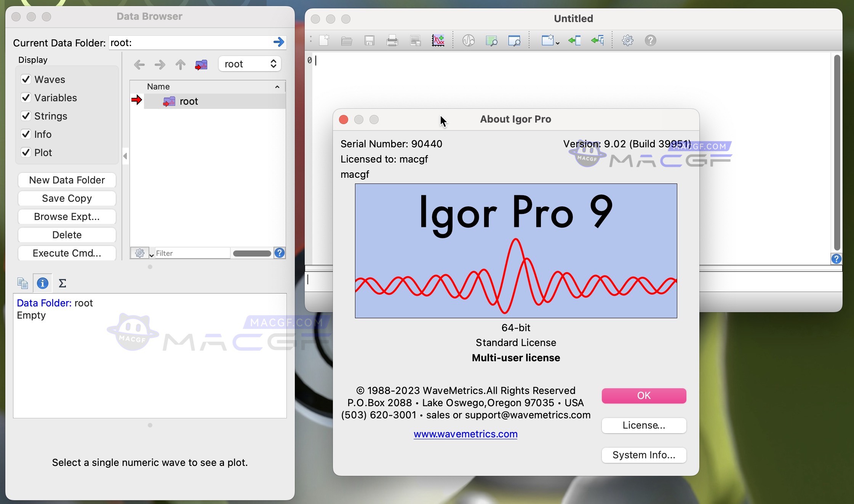Open the waveform browser icon in the toolbar
This screenshot has width=854, height=504.
pyautogui.click(x=468, y=40)
